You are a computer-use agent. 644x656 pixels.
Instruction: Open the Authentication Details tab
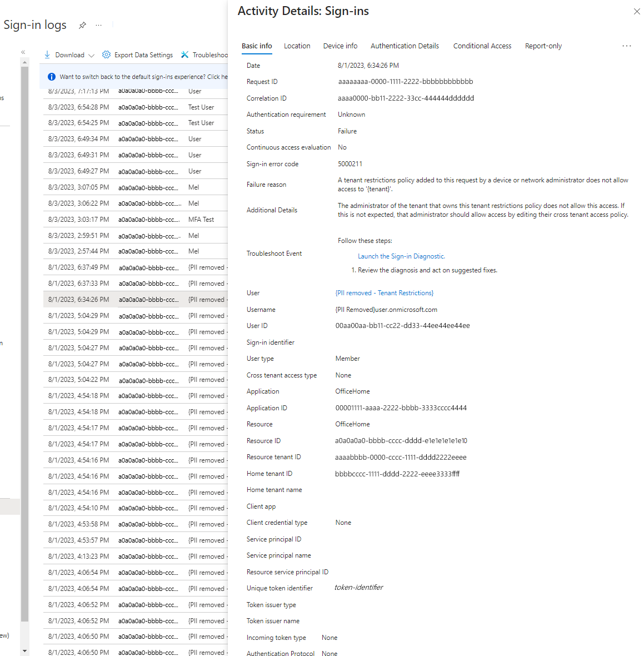click(x=405, y=46)
